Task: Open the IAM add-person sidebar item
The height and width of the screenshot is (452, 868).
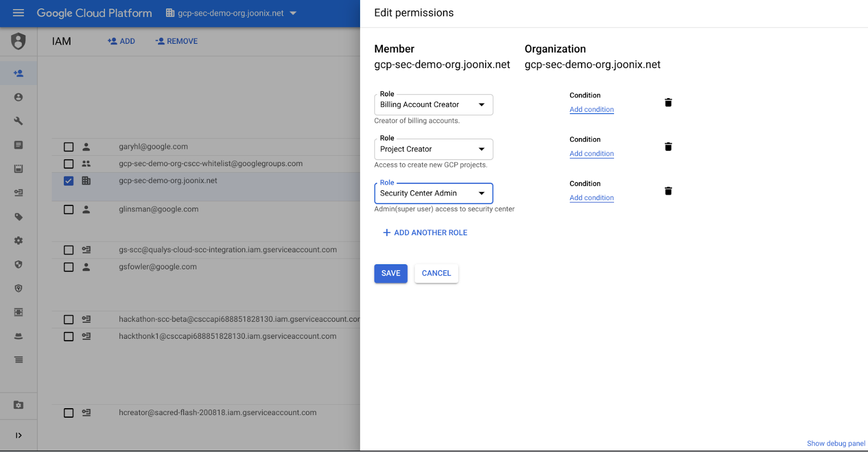Action: 18,73
